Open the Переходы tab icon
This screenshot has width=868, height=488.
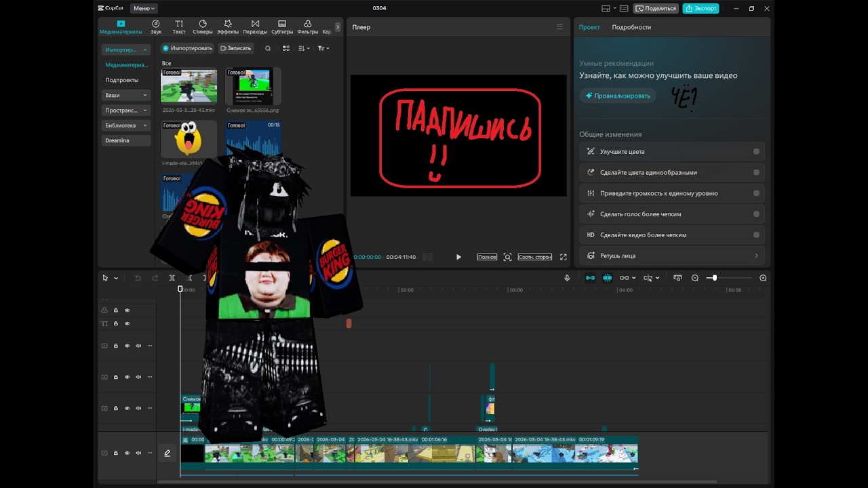[255, 24]
